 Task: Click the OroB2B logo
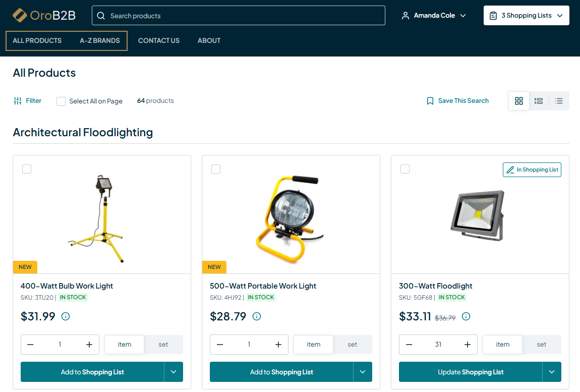point(44,16)
